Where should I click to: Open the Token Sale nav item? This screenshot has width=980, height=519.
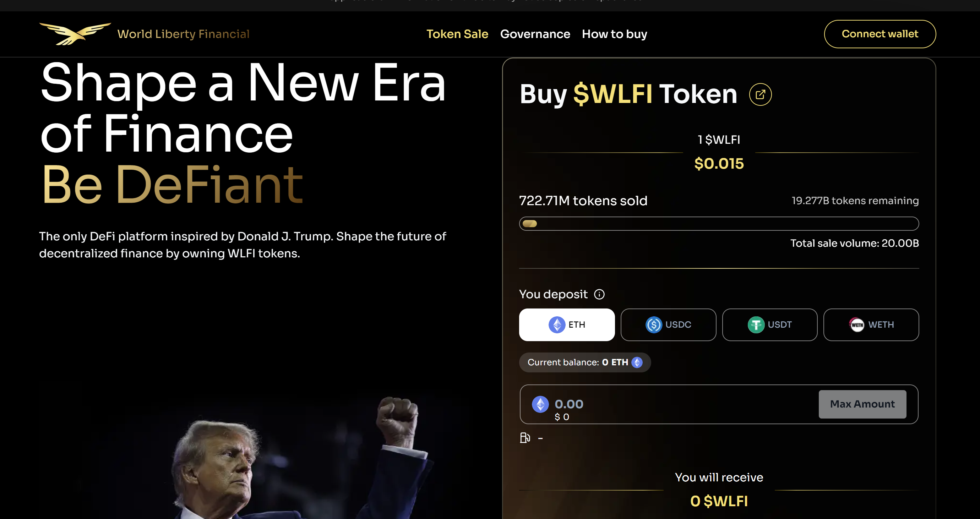[457, 34]
